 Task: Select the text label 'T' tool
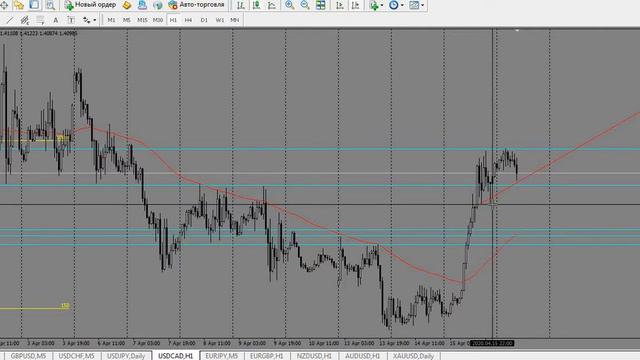[x=71, y=20]
